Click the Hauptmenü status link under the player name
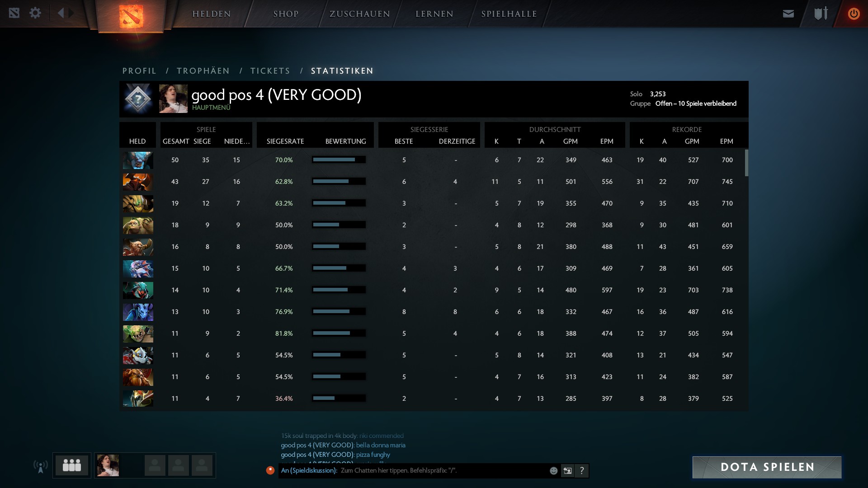The height and width of the screenshot is (488, 868). 211,108
